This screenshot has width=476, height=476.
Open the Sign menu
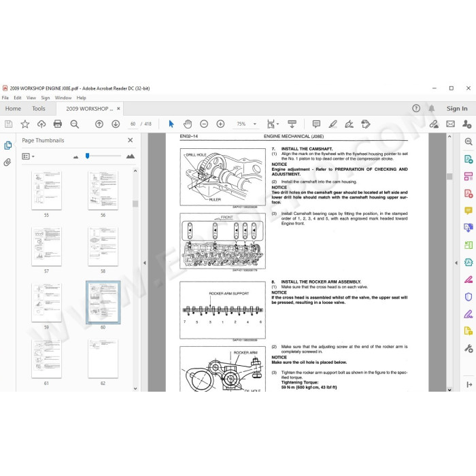click(46, 98)
